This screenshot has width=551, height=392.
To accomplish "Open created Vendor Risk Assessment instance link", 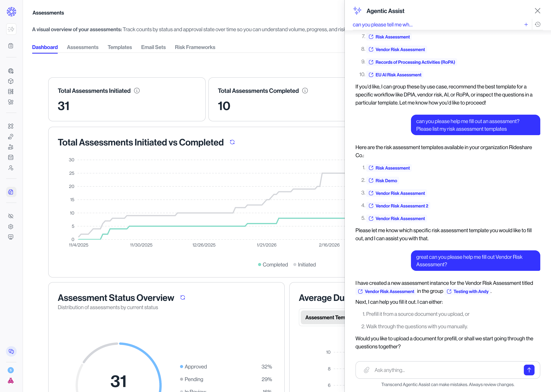I will click(x=386, y=291).
